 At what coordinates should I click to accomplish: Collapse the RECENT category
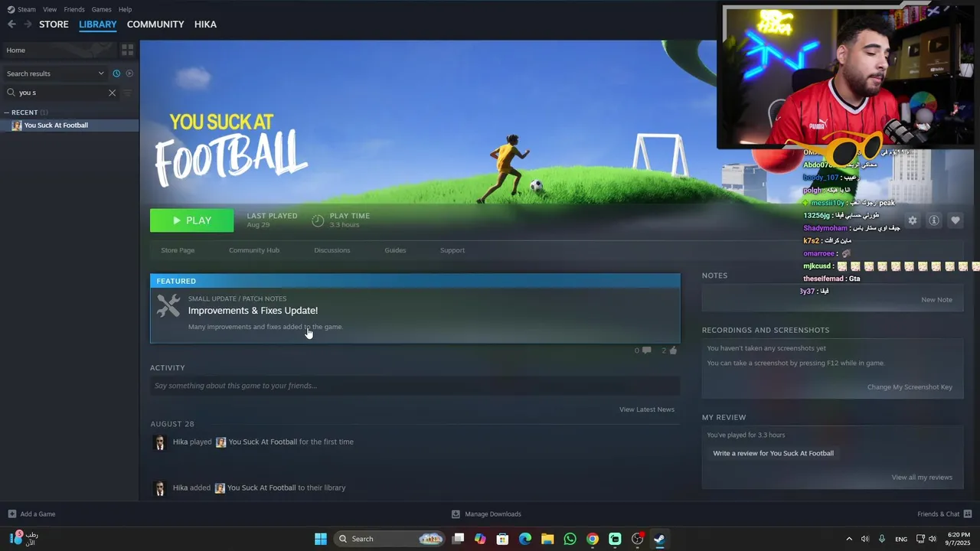(7, 112)
